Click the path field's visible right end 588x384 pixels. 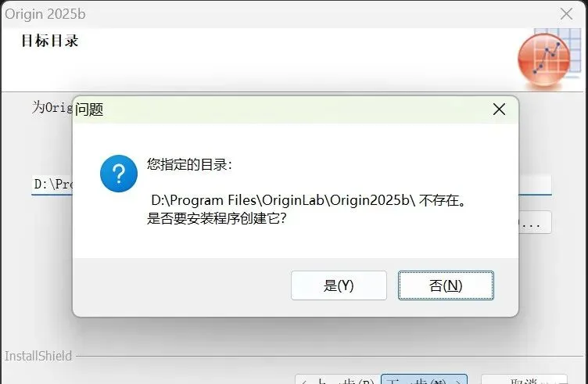pos(535,185)
